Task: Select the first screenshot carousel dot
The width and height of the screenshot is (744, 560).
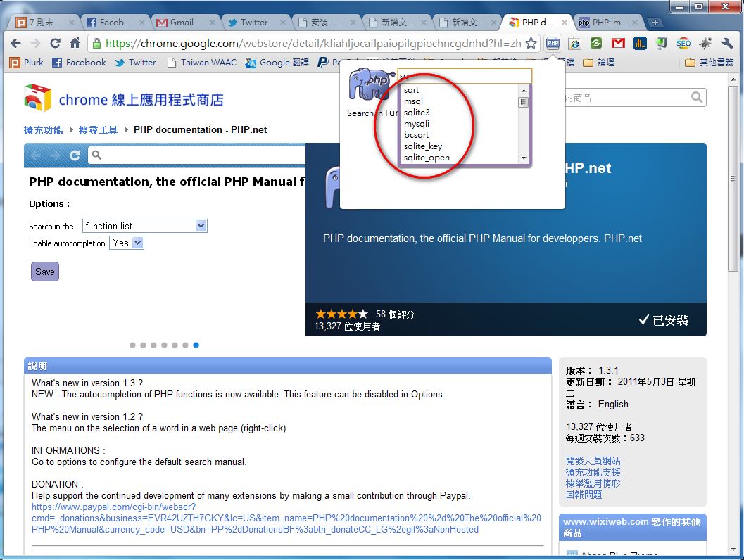Action: (x=132, y=345)
